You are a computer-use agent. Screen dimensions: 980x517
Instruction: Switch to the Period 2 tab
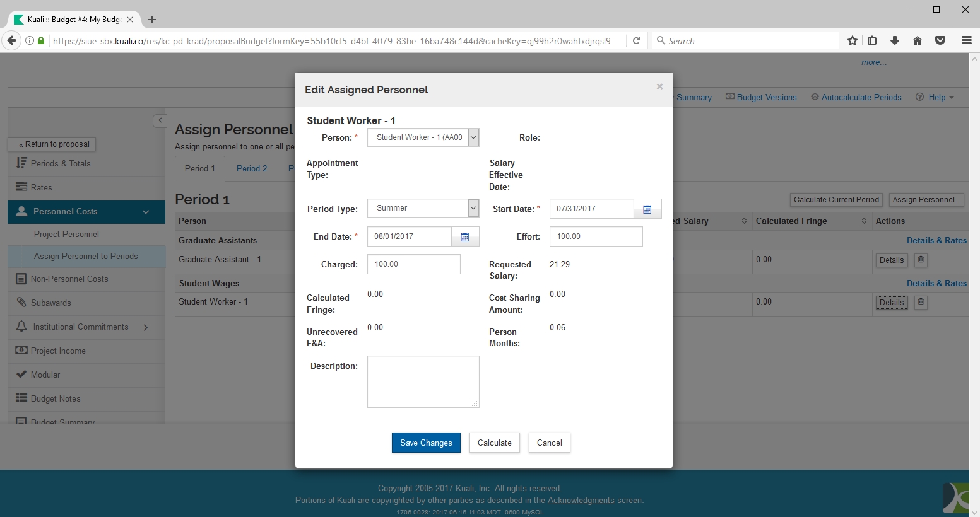point(252,168)
